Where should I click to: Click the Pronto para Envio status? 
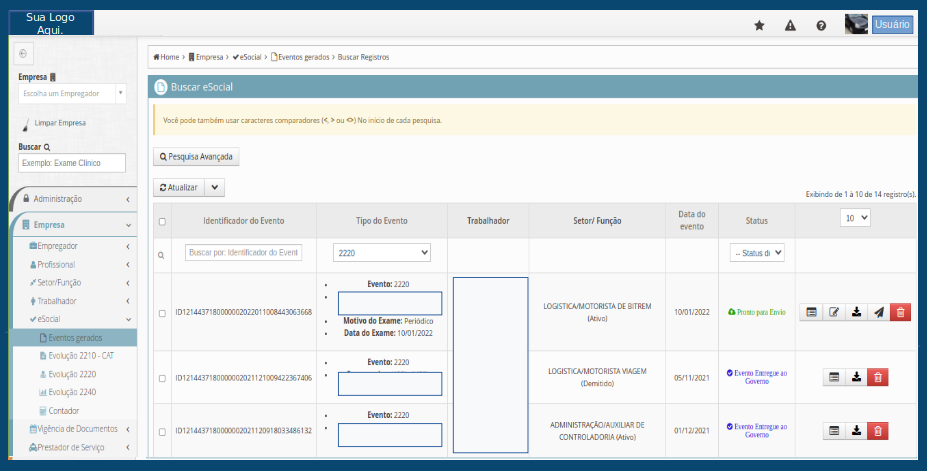click(x=757, y=312)
